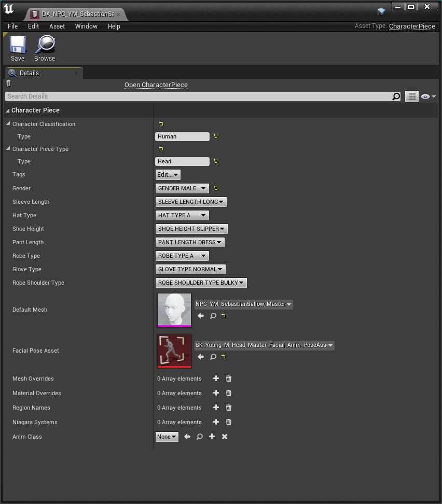Image resolution: width=442 pixels, height=504 pixels.
Task: Open the Window menu
Action: [86, 26]
